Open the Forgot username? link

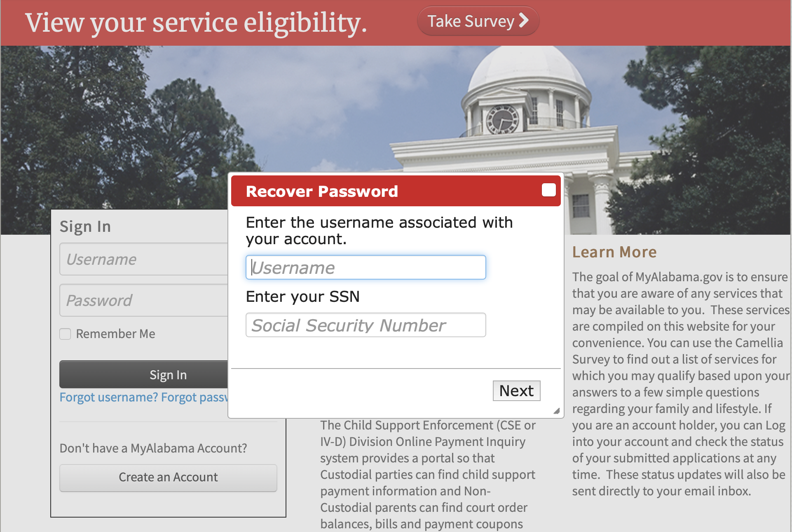coord(109,397)
